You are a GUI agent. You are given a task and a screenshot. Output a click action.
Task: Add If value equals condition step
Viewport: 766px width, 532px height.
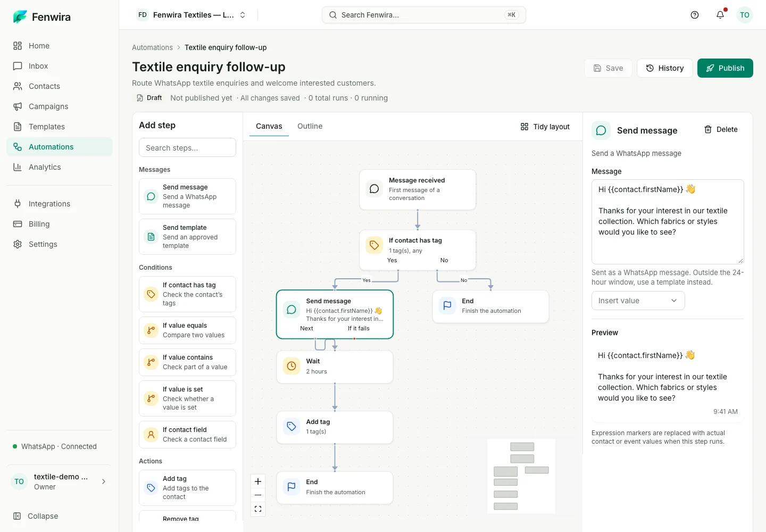click(x=187, y=330)
